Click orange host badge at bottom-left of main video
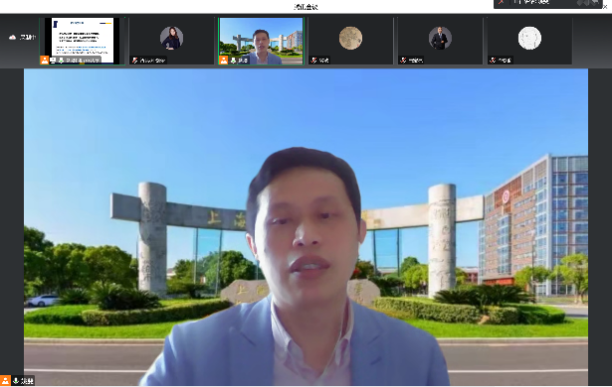Viewport: 612px width, 387px height. pyautogui.click(x=5, y=381)
